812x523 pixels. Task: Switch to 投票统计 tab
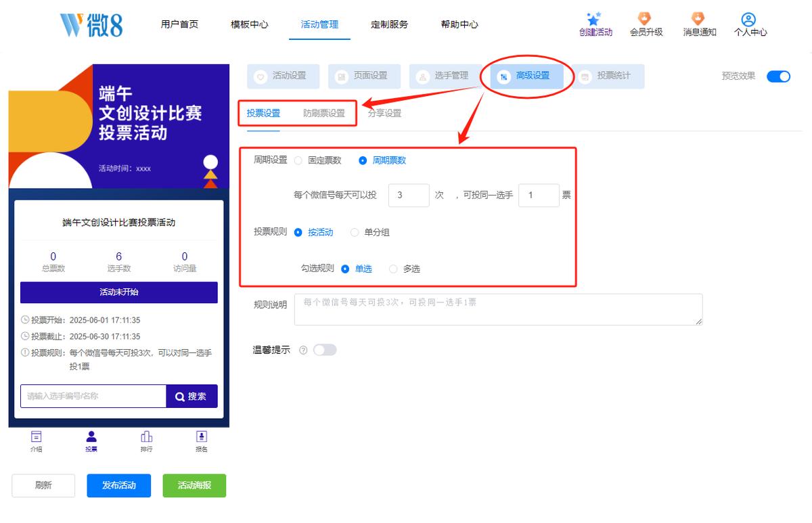[608, 76]
